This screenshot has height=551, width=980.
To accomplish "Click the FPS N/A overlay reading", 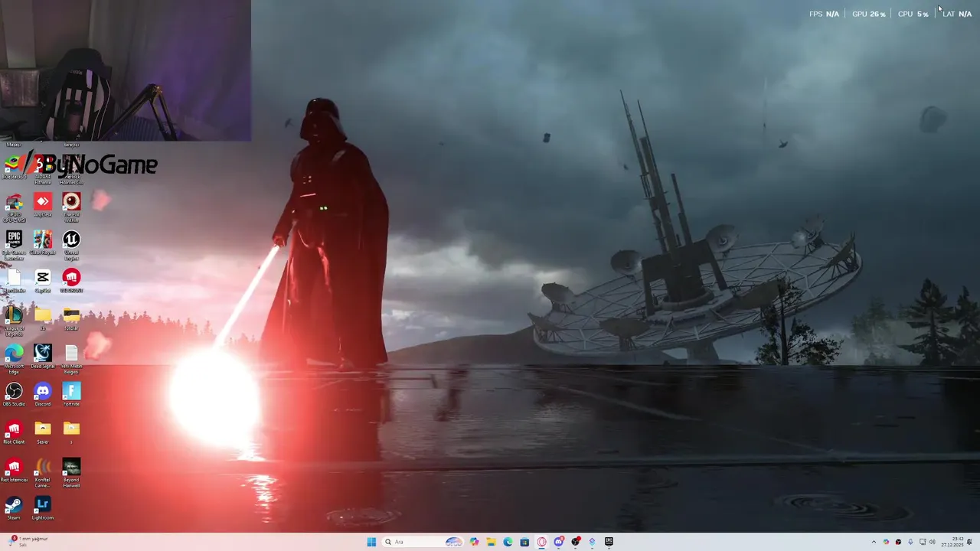I will (x=824, y=14).
